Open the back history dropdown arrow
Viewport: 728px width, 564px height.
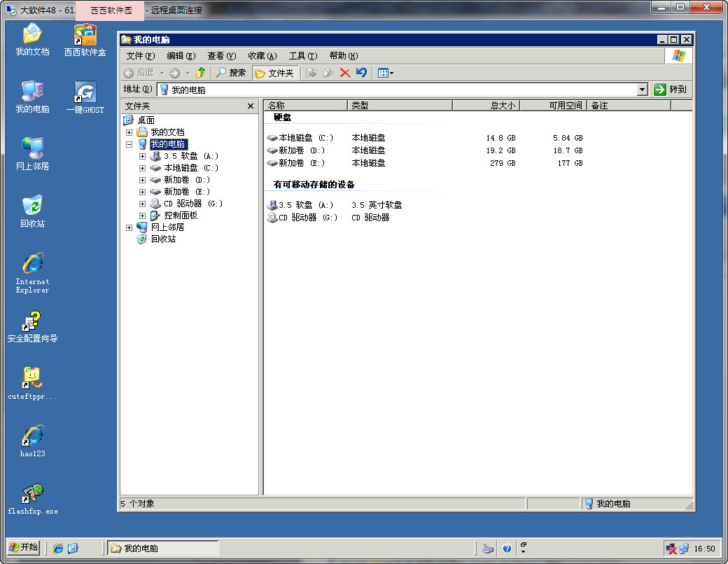coord(162,73)
